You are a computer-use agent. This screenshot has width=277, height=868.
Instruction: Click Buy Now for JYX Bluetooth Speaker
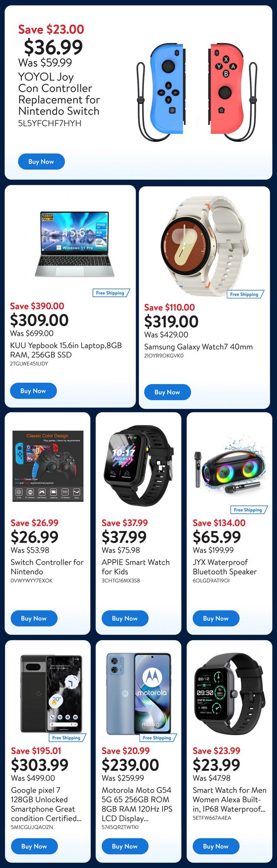point(216,618)
